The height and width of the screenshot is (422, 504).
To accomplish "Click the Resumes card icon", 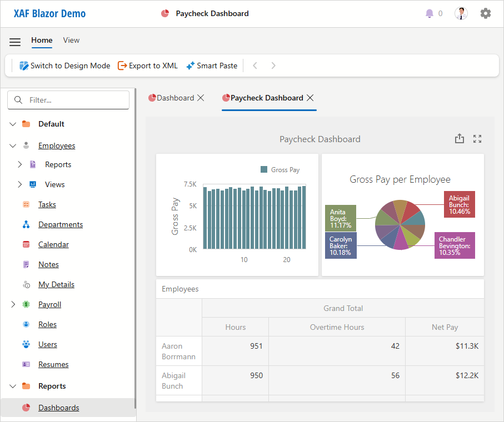I will (x=26, y=364).
